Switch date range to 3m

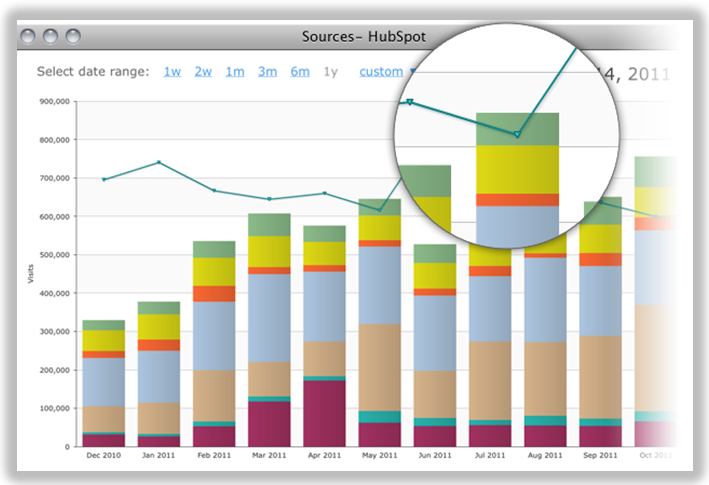pyautogui.click(x=267, y=71)
